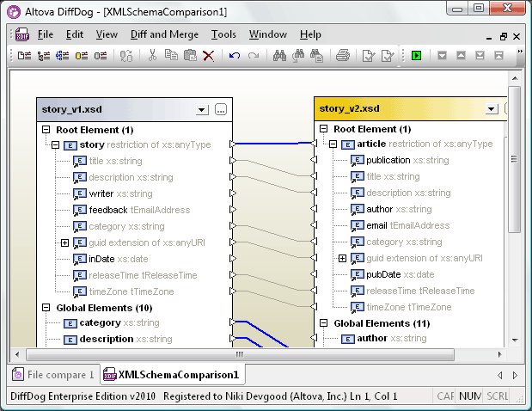Click the compare directories toolbar icon

click(x=44, y=55)
